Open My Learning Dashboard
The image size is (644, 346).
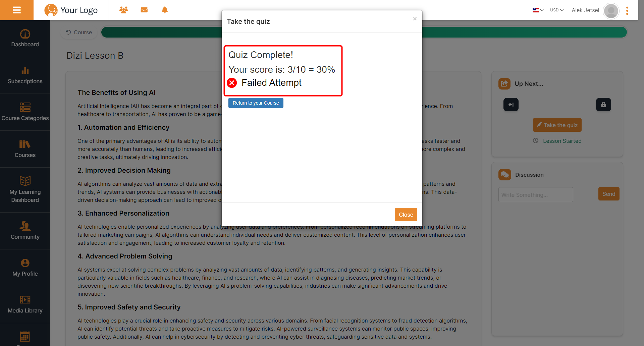[25, 189]
